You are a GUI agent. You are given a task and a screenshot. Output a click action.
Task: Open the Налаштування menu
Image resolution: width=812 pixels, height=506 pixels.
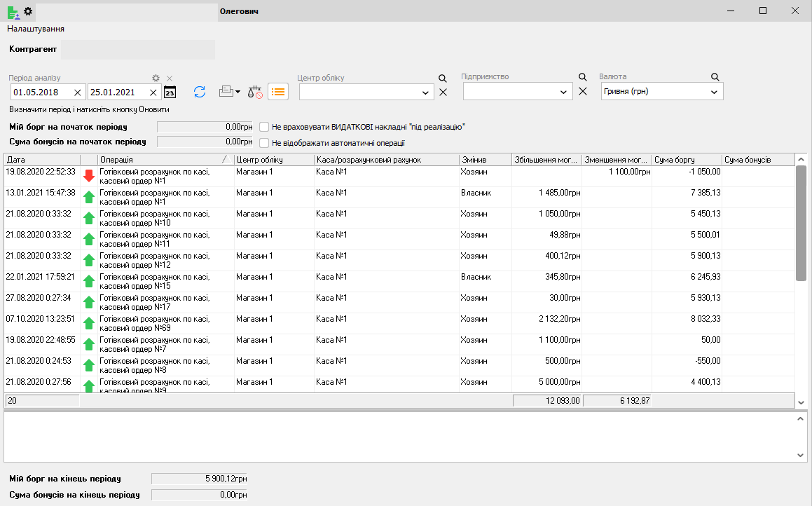pyautogui.click(x=36, y=29)
